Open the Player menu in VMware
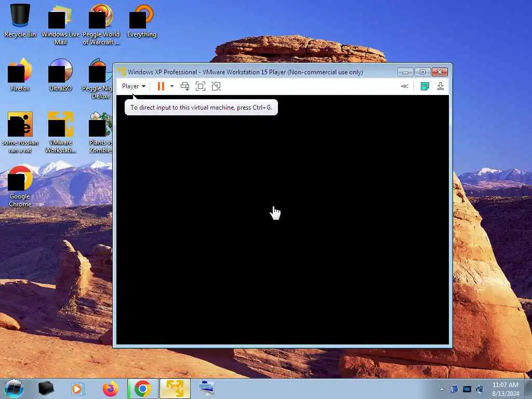The image size is (532, 399). coord(134,86)
